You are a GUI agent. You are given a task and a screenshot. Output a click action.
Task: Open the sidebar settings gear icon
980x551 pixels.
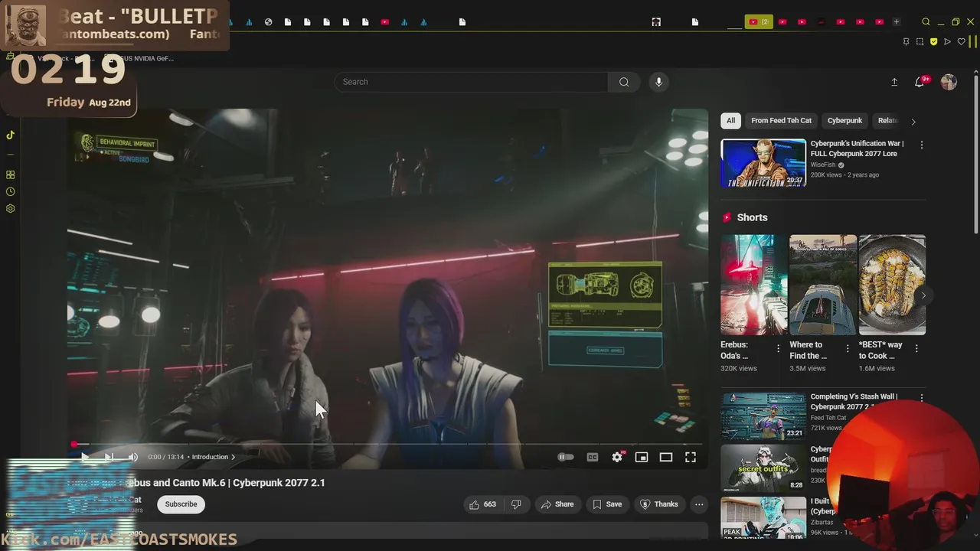click(x=10, y=208)
